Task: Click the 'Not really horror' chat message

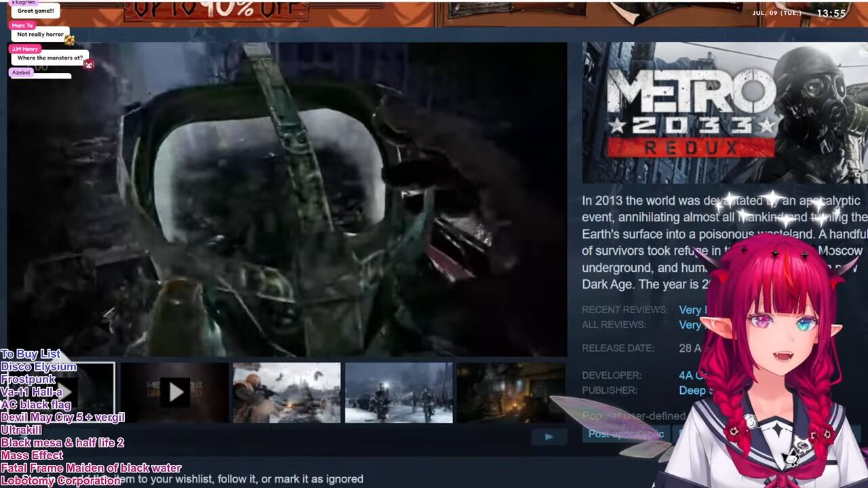Action: click(x=41, y=35)
